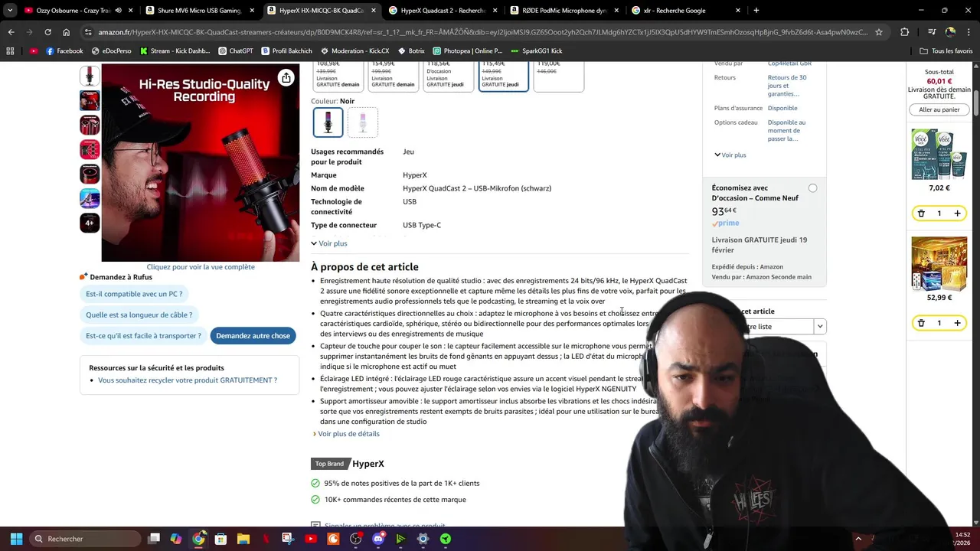Mute the Ozzy Osbourne tab audio
Screen dimensions: 980x551
coord(118,11)
